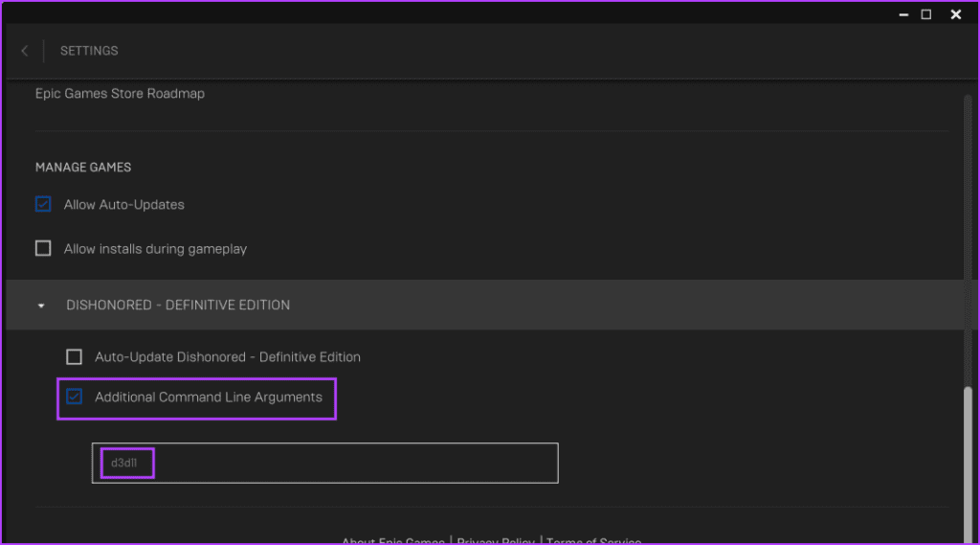Toggle the Allow Auto-Updates checkbox
The height and width of the screenshot is (545, 980).
coord(43,204)
